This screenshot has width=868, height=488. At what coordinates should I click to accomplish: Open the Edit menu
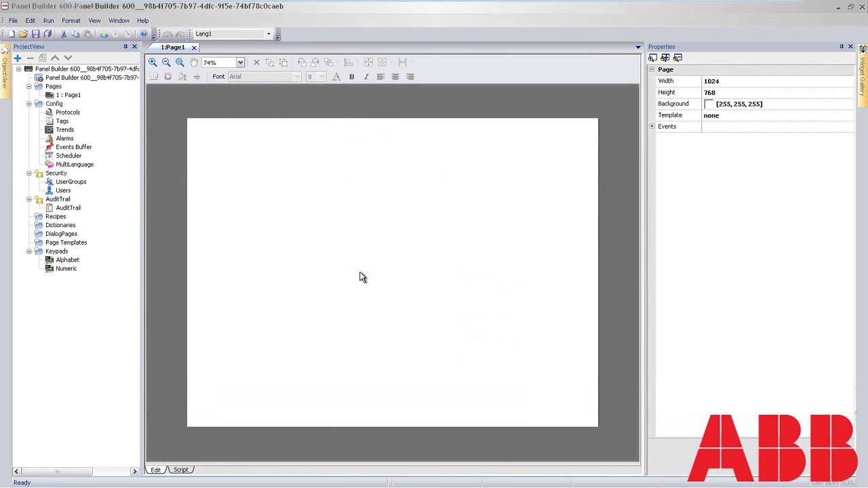tap(31, 21)
